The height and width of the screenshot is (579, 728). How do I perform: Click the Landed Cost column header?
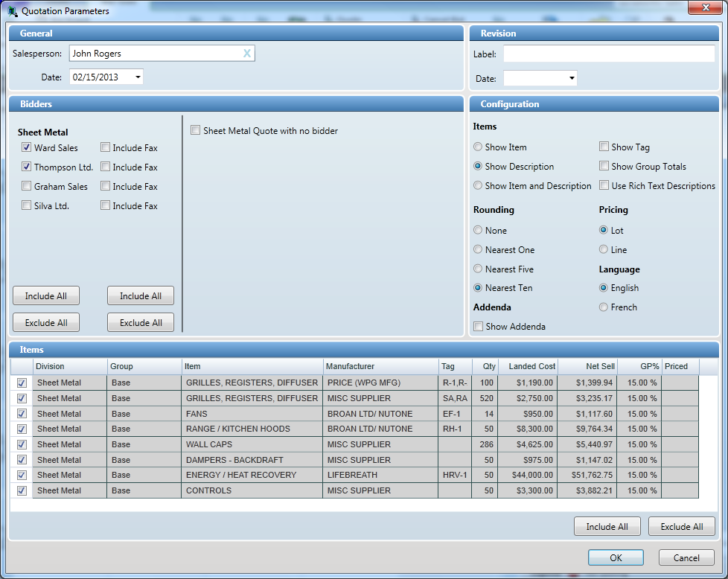tap(531, 366)
